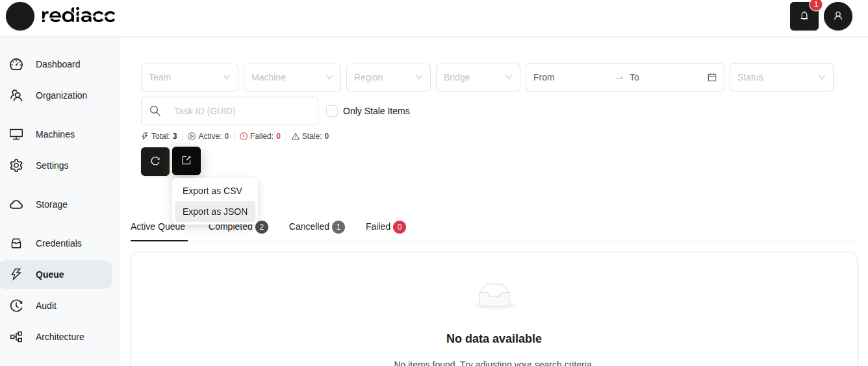Screen dimensions: 868x366
Task: Open the From date picker field
Action: [568, 77]
